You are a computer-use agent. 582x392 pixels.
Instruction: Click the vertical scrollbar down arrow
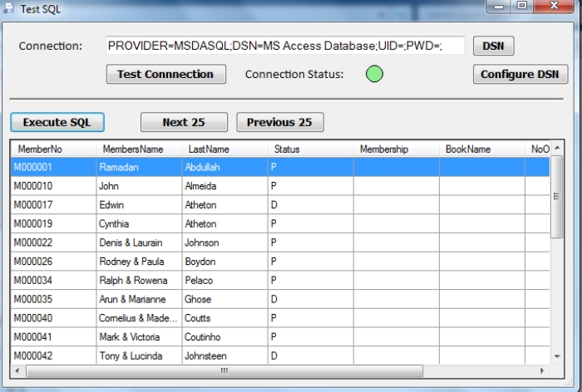point(557,355)
